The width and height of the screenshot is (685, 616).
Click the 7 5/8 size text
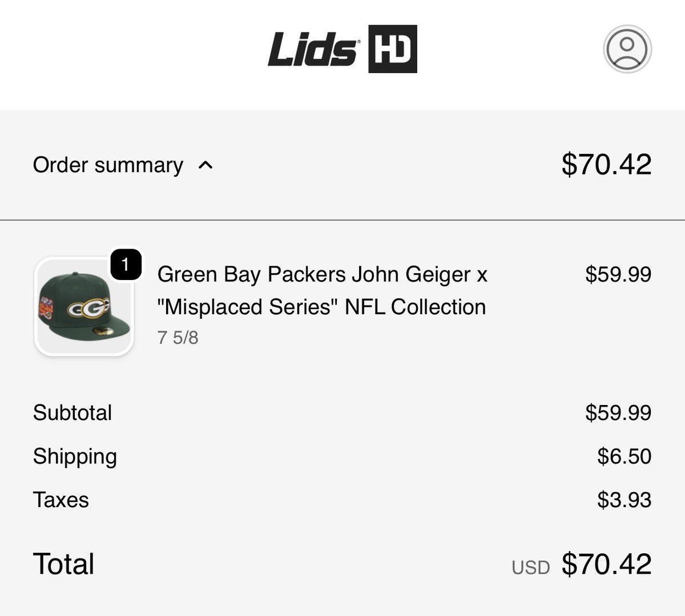coord(178,338)
